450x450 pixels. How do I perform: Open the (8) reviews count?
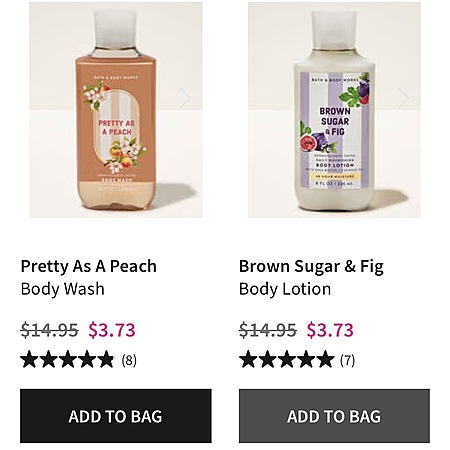tap(129, 360)
